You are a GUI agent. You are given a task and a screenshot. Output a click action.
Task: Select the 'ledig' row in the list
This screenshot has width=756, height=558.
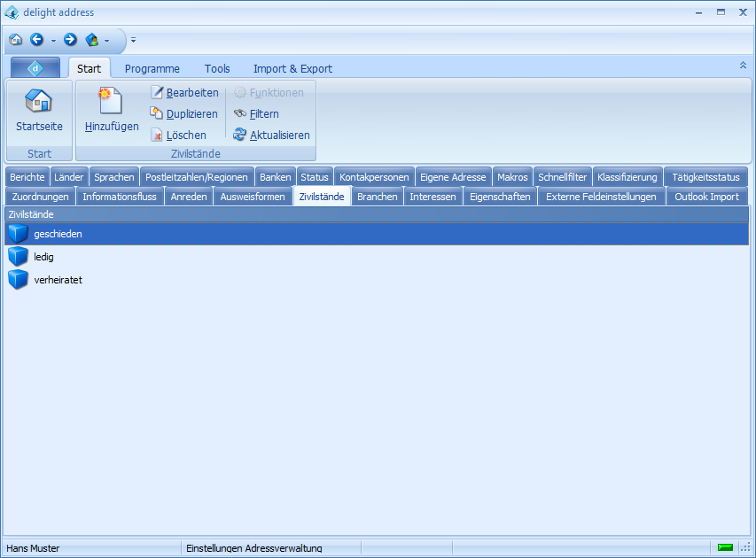point(43,257)
